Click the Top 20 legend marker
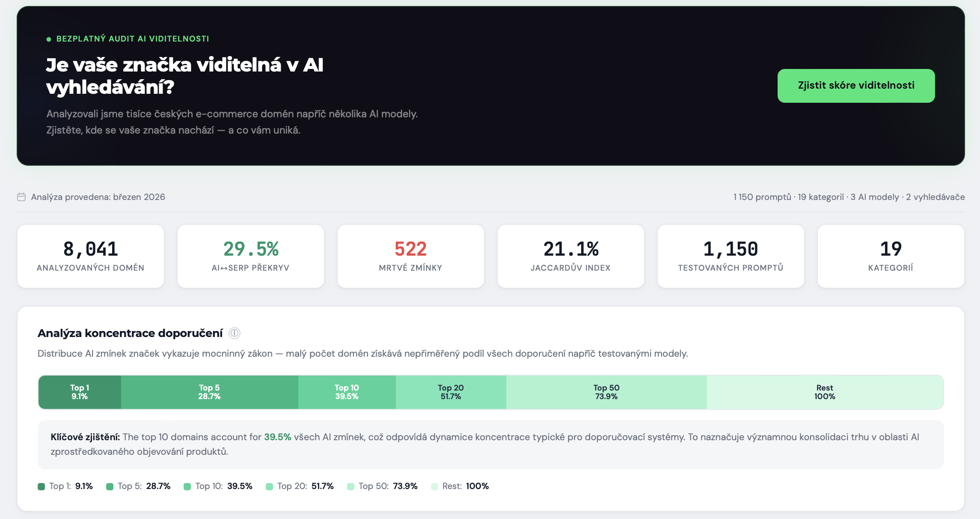Image resolution: width=980 pixels, height=519 pixels. [269, 486]
